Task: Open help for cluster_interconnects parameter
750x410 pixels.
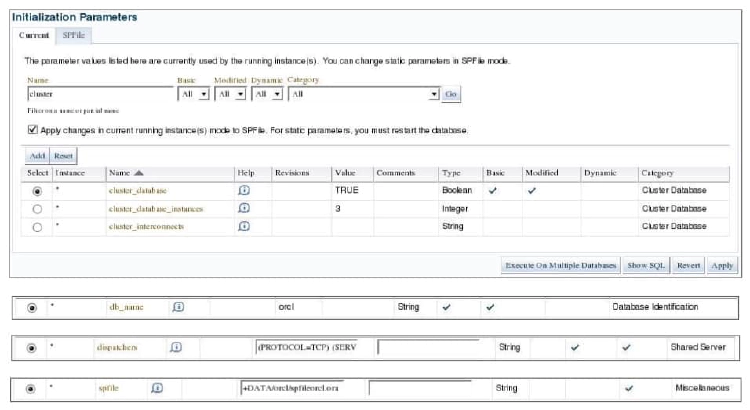Action: 244,226
